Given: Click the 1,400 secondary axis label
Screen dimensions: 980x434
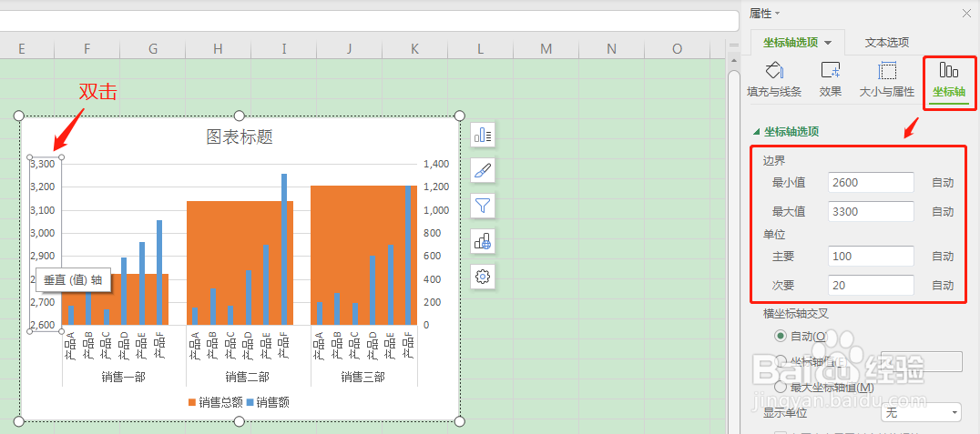Looking at the screenshot, I should tap(436, 164).
